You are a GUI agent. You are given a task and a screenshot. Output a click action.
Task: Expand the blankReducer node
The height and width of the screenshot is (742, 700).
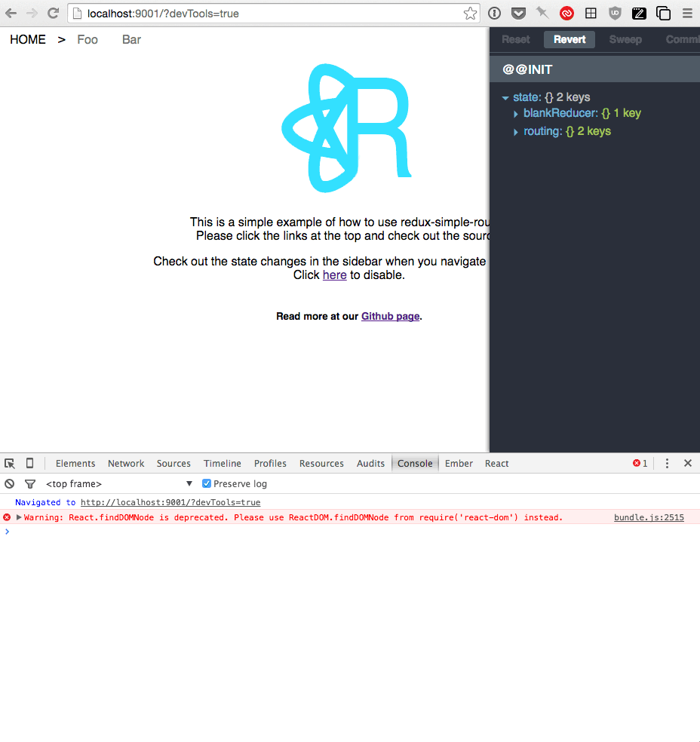pos(515,114)
